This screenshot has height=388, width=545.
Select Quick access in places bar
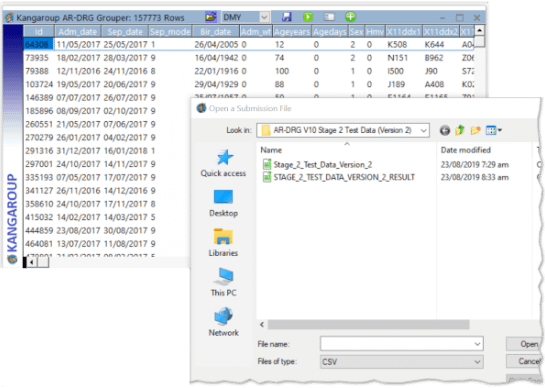pyautogui.click(x=223, y=163)
